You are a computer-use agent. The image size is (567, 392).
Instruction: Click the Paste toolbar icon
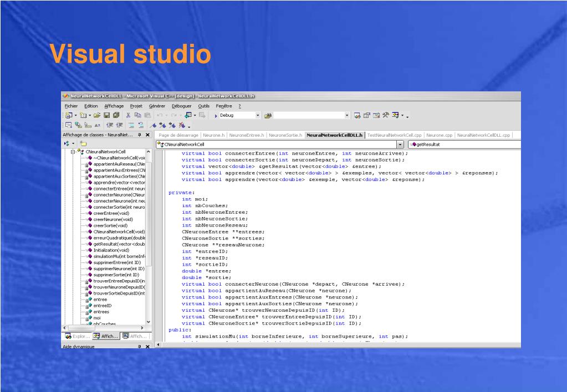tap(147, 115)
